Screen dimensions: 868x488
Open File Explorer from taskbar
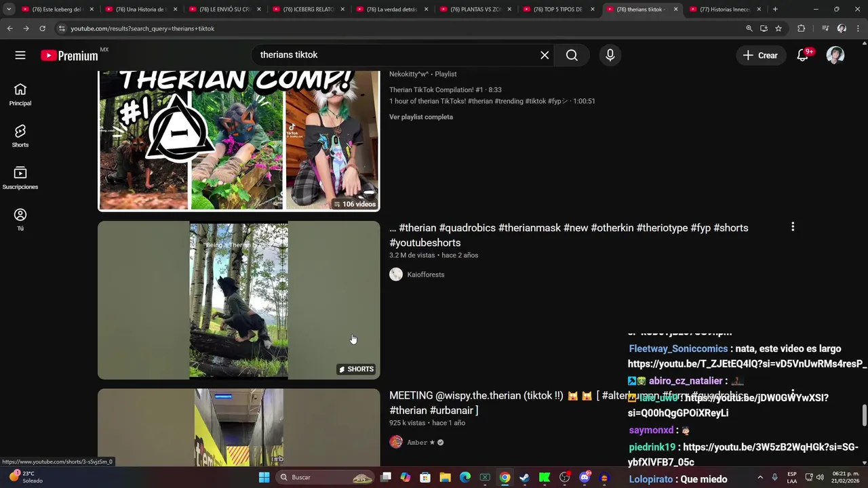(445, 477)
